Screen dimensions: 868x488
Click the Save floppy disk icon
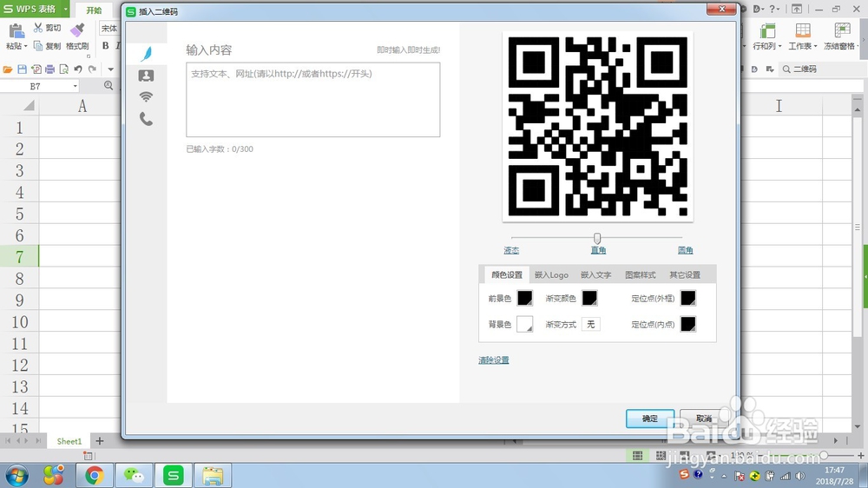(x=23, y=69)
